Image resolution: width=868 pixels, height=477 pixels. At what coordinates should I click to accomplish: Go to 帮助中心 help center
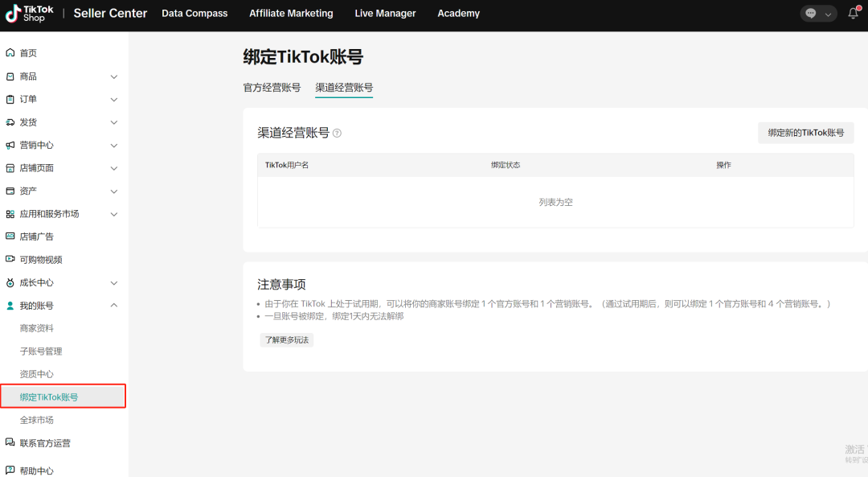[x=36, y=471]
